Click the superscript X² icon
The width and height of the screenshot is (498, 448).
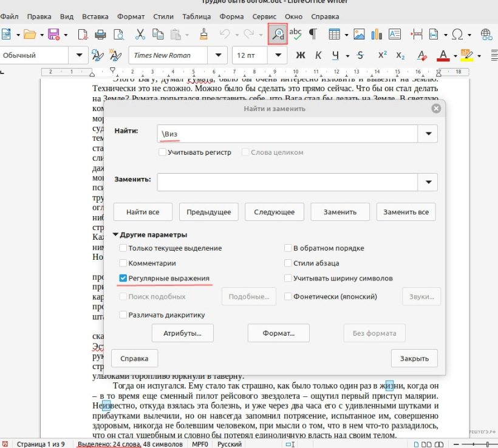(382, 55)
